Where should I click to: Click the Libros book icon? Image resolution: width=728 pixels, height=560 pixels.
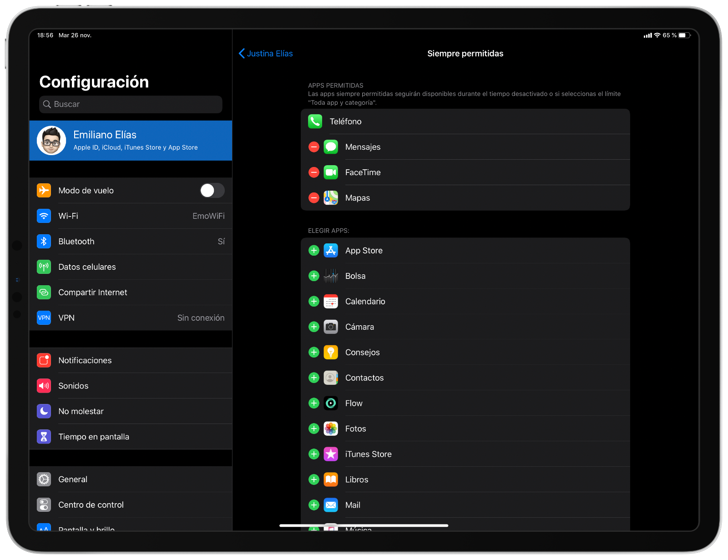331,480
